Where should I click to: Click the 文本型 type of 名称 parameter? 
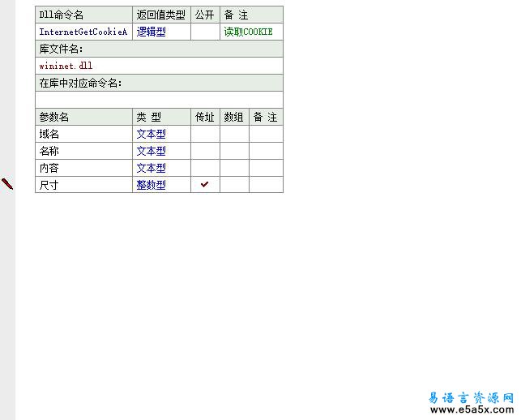pyautogui.click(x=152, y=152)
